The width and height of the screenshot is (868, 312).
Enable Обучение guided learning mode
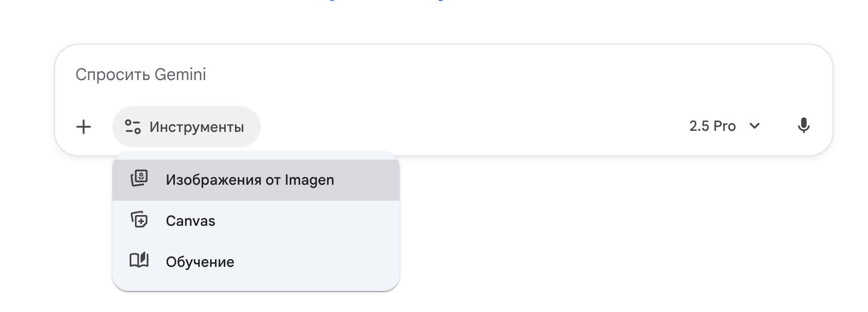click(x=200, y=262)
